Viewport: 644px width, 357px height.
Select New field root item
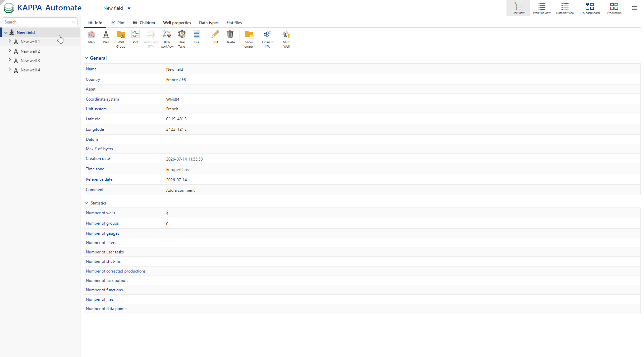point(26,33)
